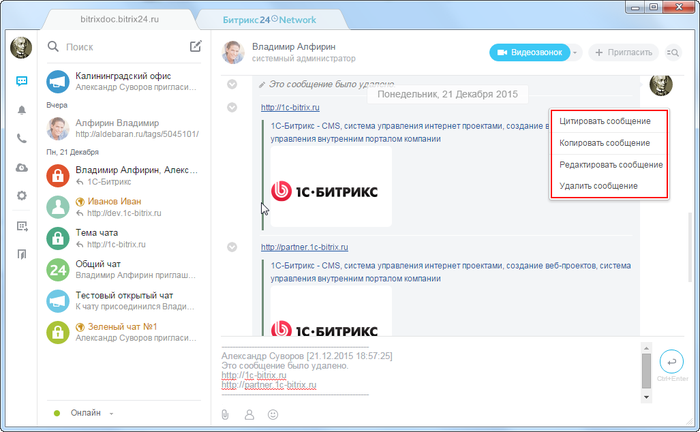Click the new chat compose icon
700x432 pixels.
pyautogui.click(x=196, y=46)
